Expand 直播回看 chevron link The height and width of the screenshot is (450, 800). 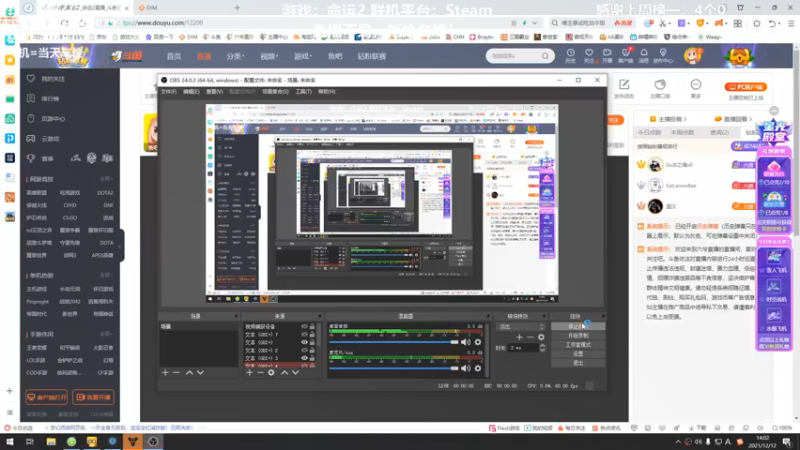(734, 119)
